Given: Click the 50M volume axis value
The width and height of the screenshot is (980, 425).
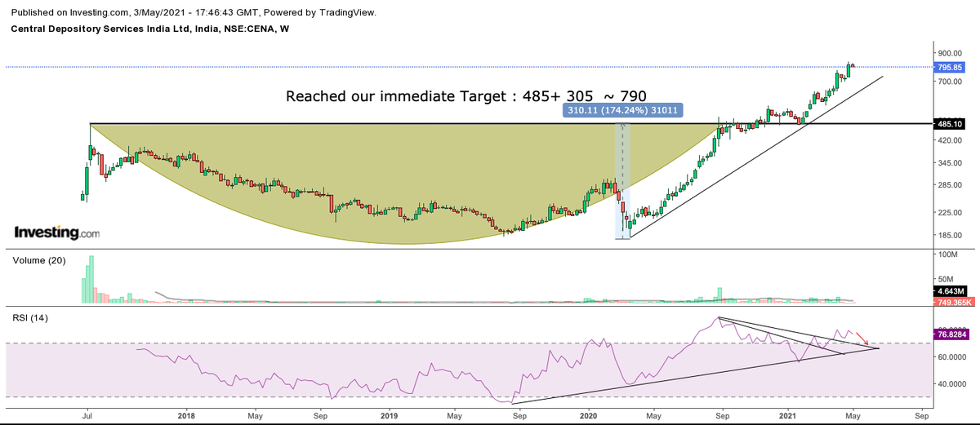Looking at the screenshot, I should (947, 278).
